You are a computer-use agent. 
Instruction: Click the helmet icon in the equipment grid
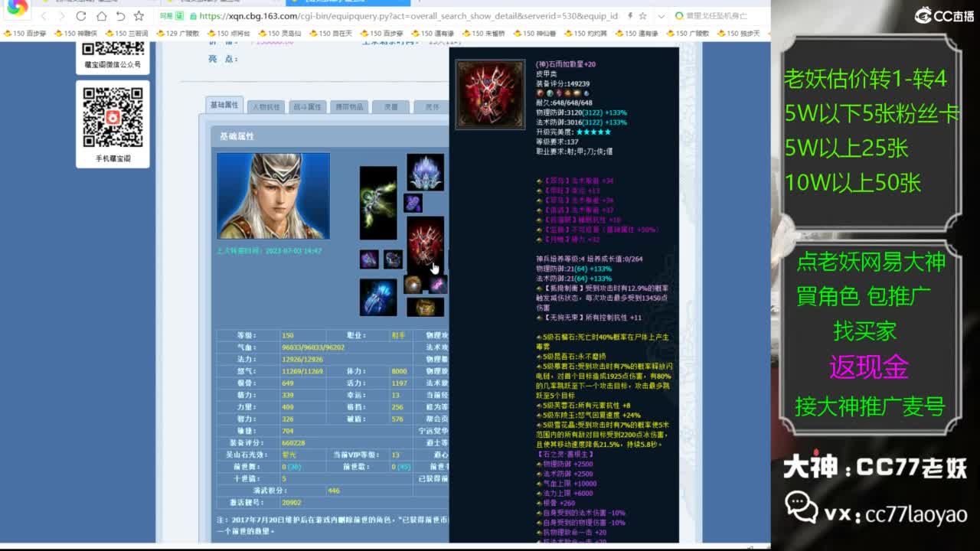pos(424,172)
